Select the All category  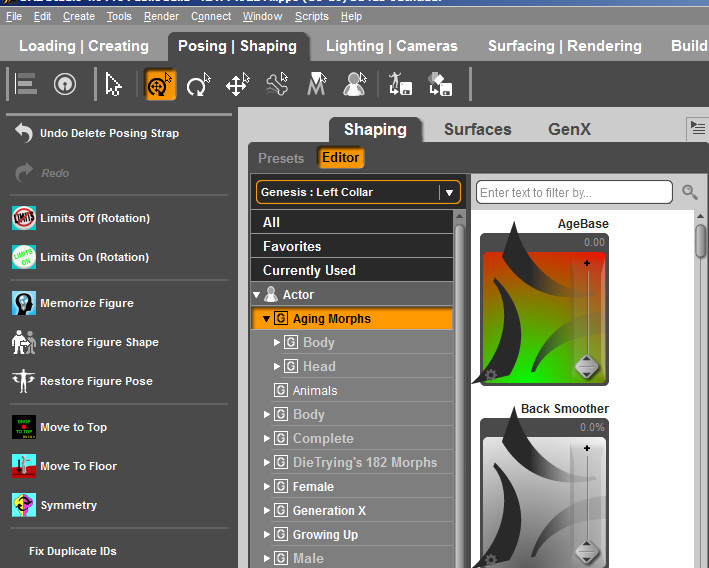click(352, 222)
